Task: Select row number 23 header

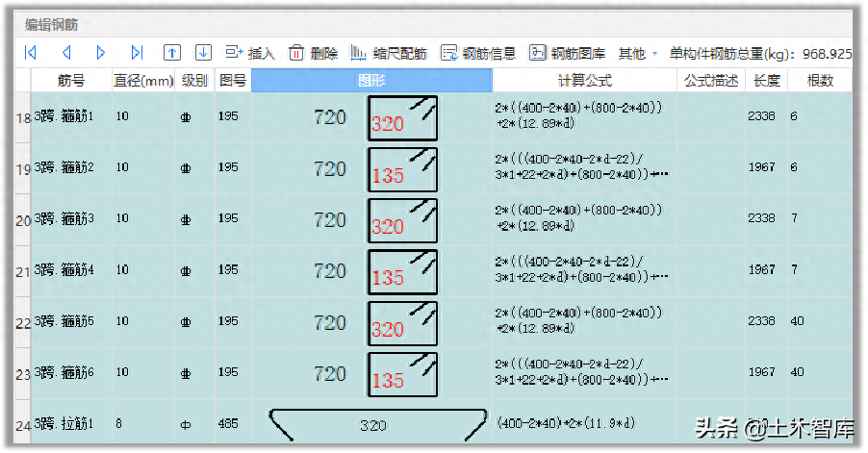Action: (23, 374)
